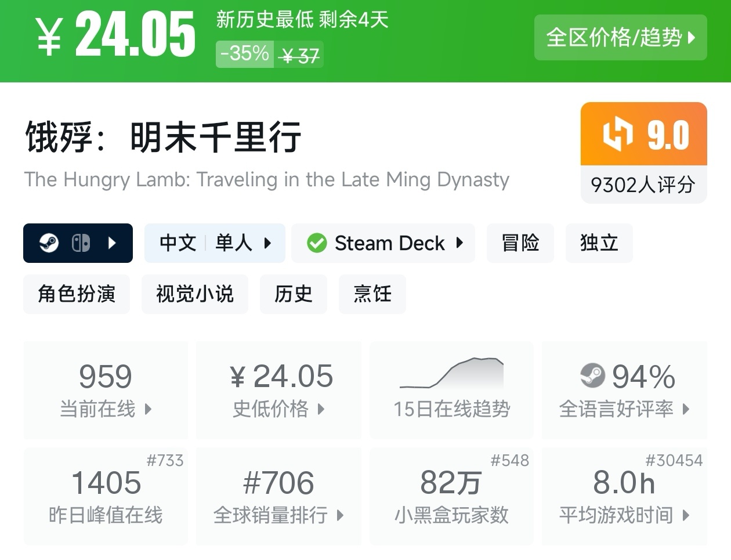Click the Xiaoheihe score logo icon
731x560 pixels.
(617, 135)
